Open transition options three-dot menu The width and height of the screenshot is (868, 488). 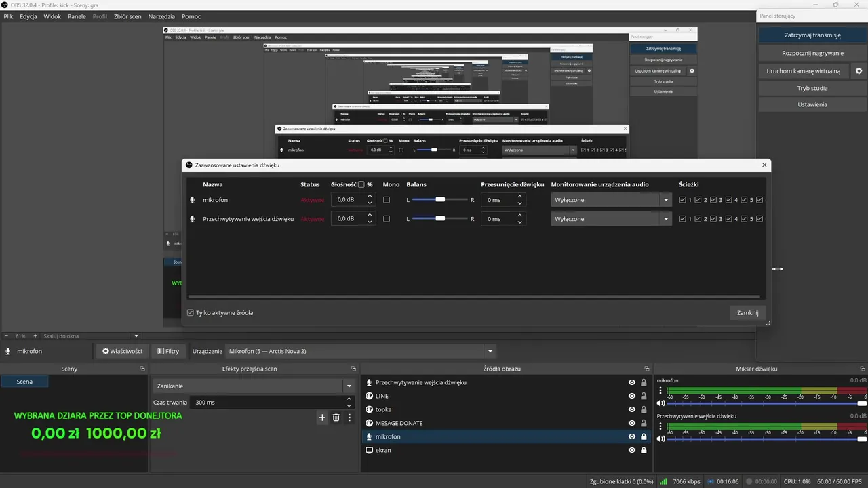[x=349, y=418]
